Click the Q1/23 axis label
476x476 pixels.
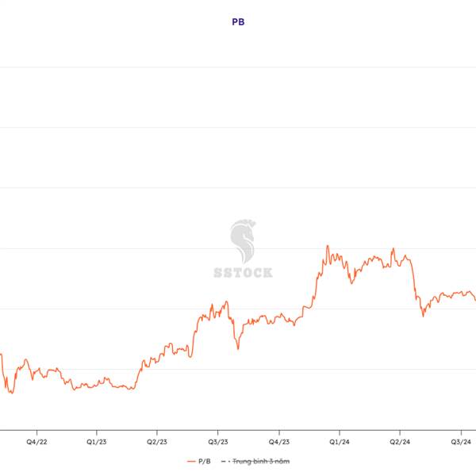pyautogui.click(x=95, y=441)
